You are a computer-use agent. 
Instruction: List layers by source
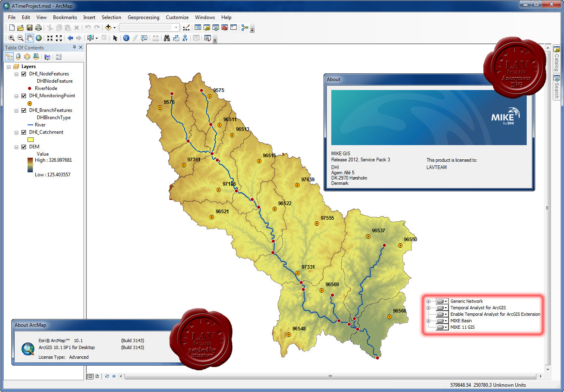(18, 57)
